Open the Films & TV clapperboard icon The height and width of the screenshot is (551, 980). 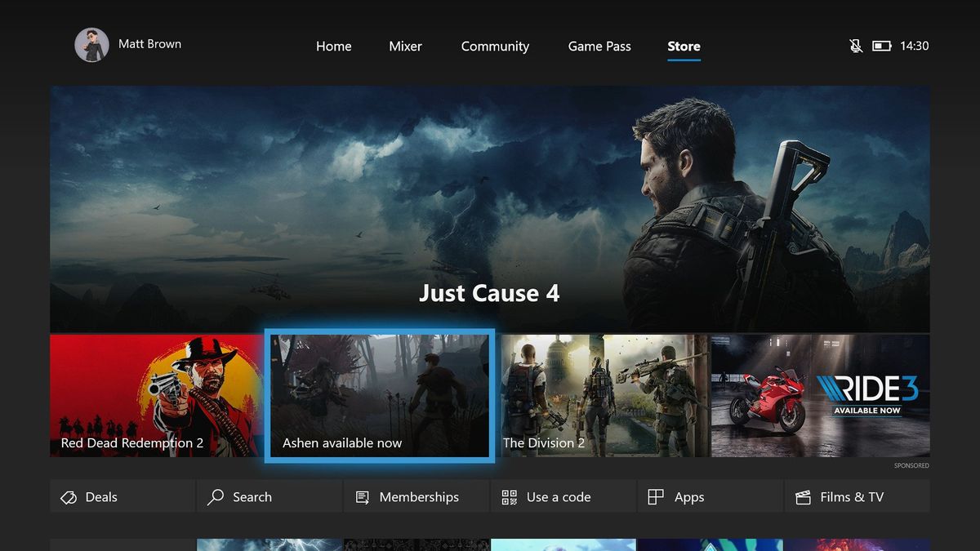(803, 496)
